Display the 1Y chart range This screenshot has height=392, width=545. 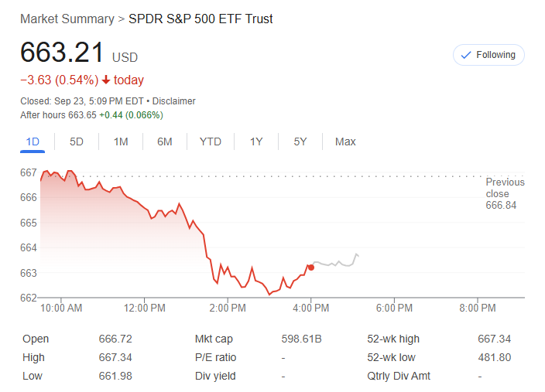tap(255, 141)
